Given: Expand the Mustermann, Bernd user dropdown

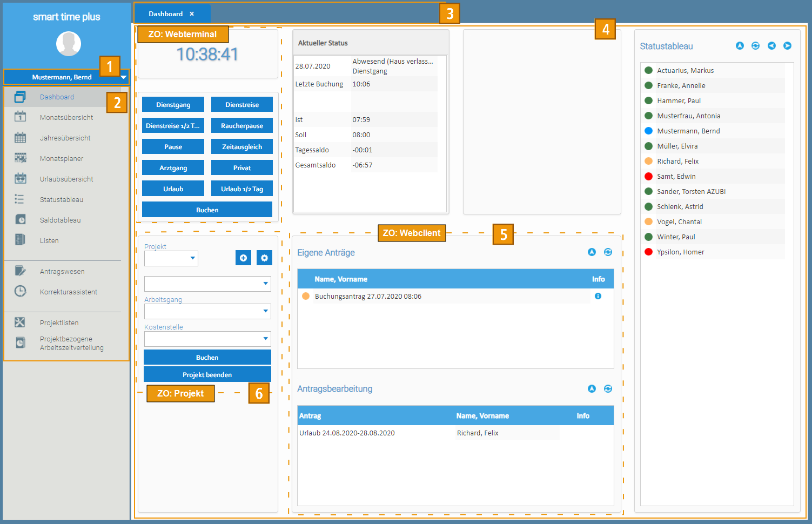Looking at the screenshot, I should point(123,77).
